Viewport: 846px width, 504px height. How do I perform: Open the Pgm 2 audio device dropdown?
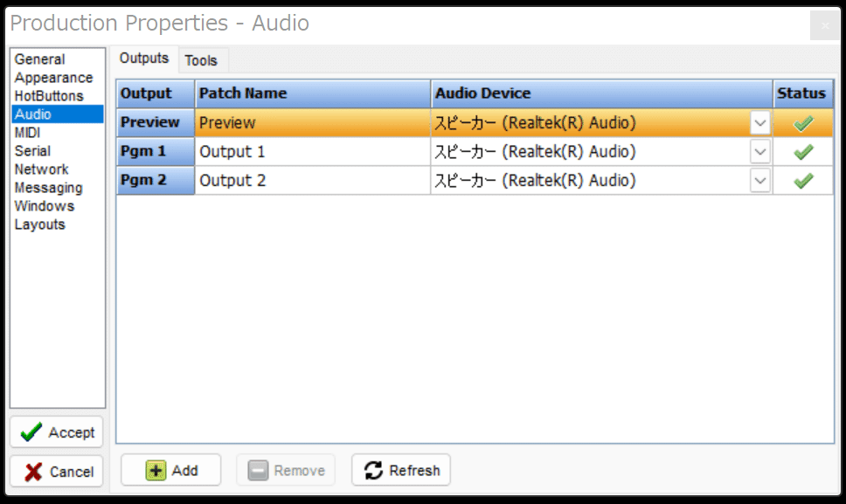(760, 181)
